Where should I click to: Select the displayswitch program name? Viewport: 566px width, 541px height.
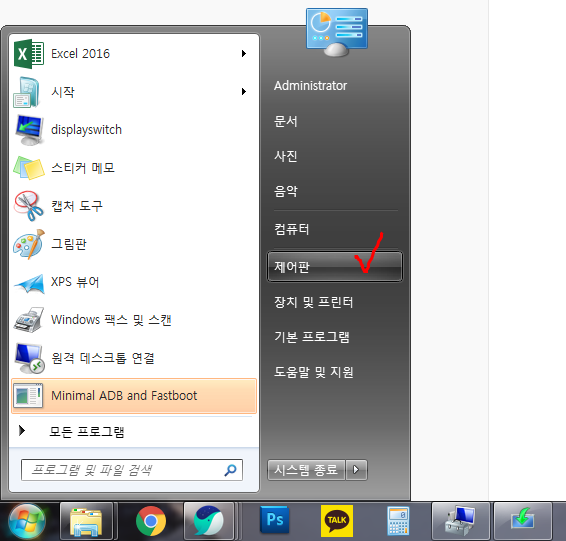coord(86,130)
